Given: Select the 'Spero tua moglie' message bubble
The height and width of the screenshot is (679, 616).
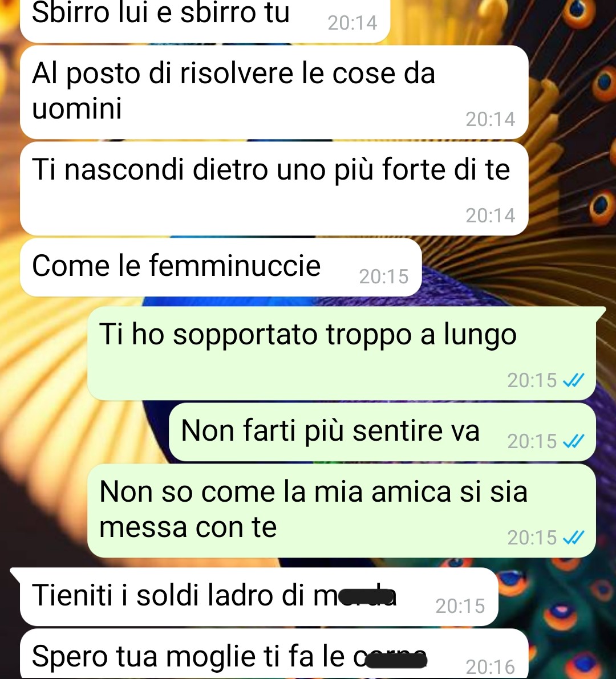Looking at the screenshot, I should pyautogui.click(x=274, y=654).
